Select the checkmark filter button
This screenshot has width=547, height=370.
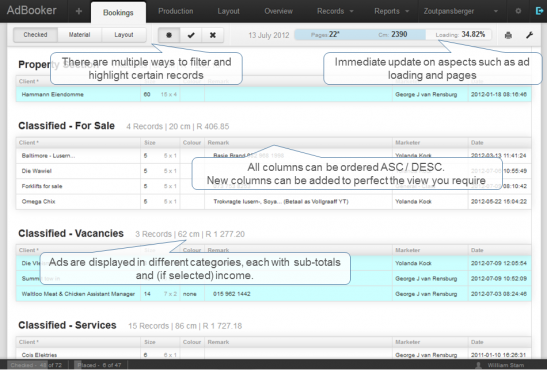191,35
